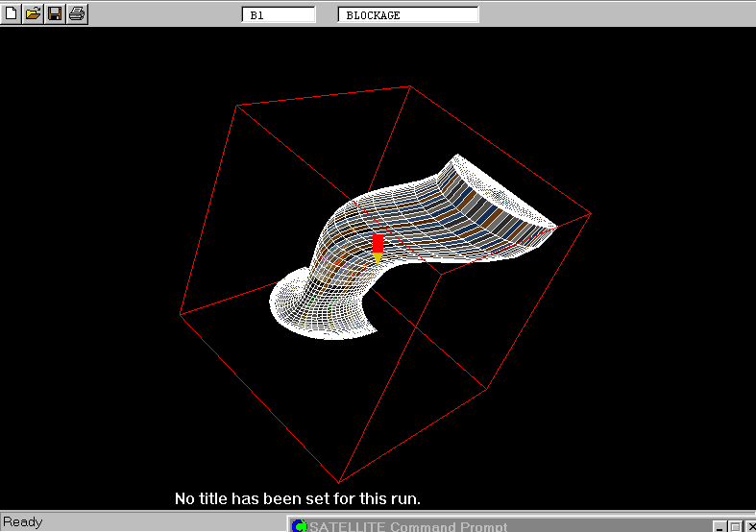Click the B1 object name field
Screen dimensions: 756x532
(x=279, y=15)
